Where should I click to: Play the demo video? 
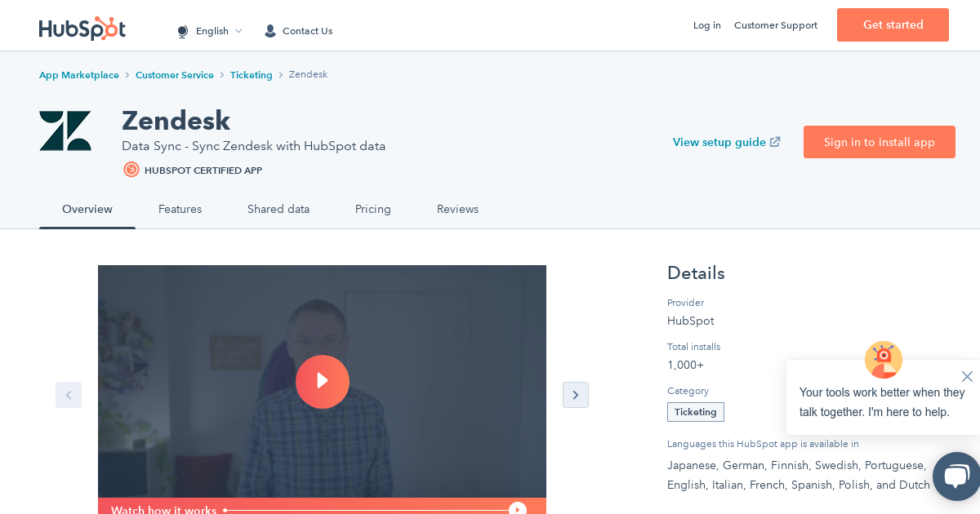[x=323, y=382]
